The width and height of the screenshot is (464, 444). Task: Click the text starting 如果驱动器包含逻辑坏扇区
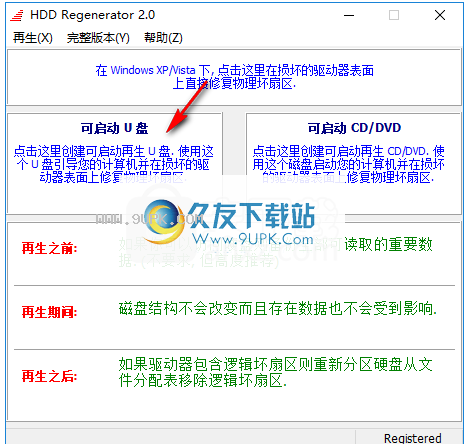click(x=275, y=372)
